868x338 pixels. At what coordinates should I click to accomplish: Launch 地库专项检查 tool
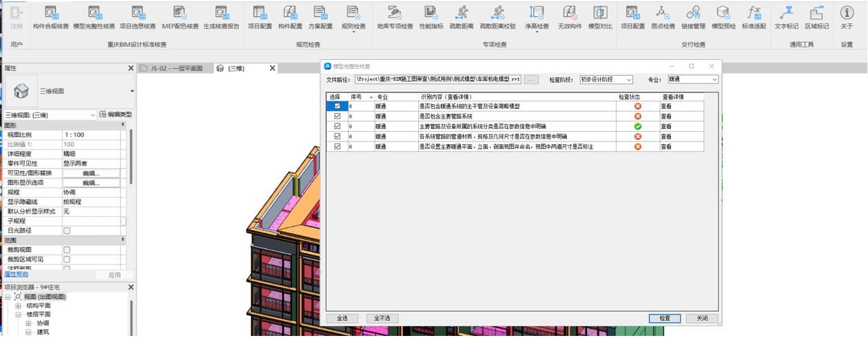395,18
